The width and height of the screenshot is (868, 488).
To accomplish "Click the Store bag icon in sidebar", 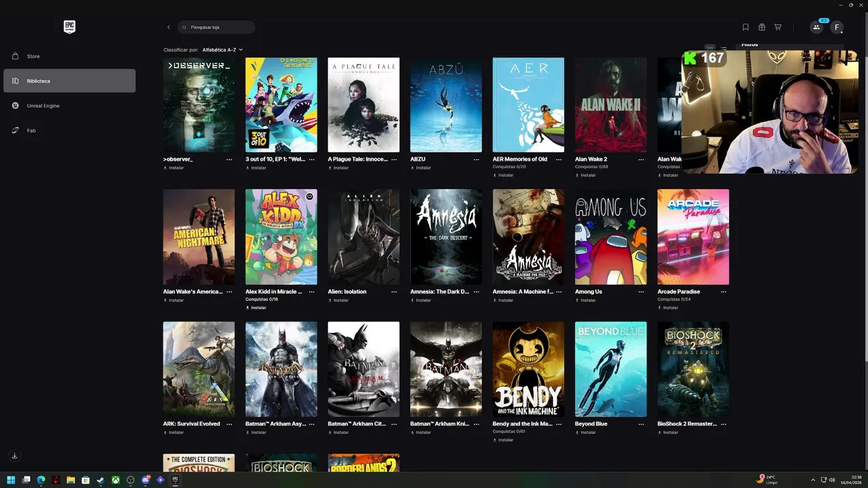I will point(15,56).
